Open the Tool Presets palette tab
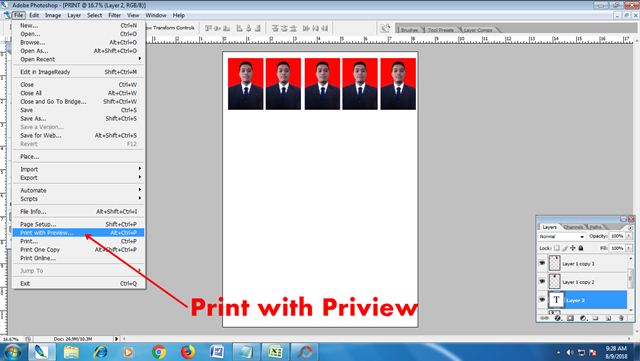The image size is (640, 361). (441, 30)
